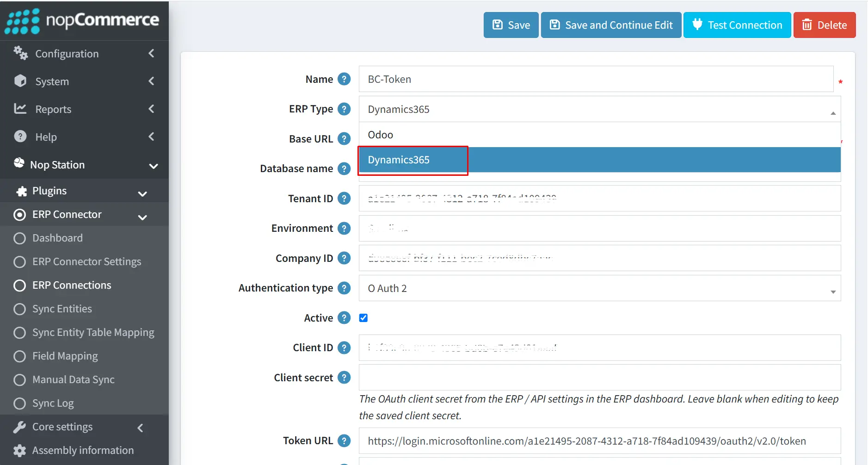Click the Plugins puzzle piece icon
Screen dimensions: 868x465
22,191
